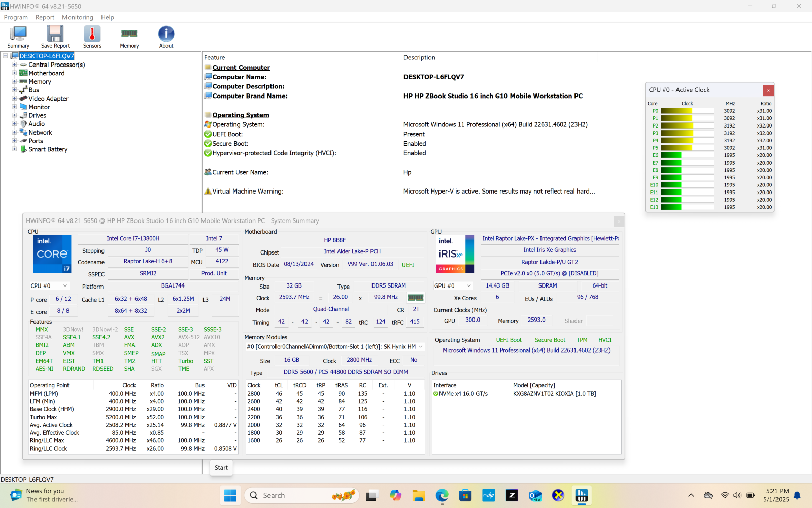Click the P2 core clock bar

pos(687,125)
